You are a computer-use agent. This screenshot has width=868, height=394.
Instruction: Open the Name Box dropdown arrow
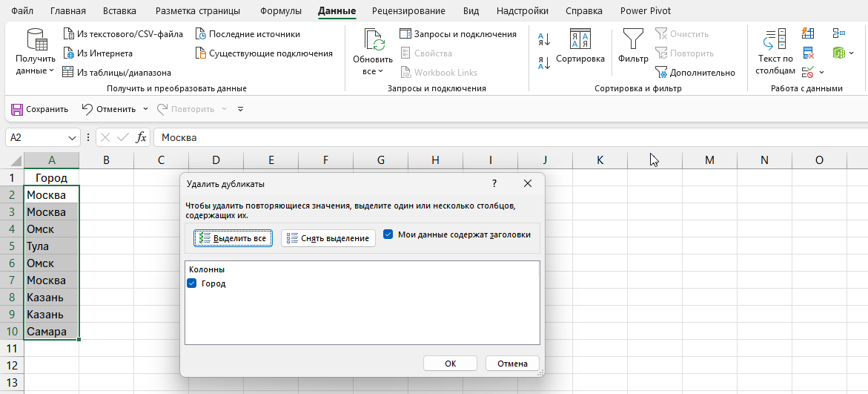(x=73, y=138)
